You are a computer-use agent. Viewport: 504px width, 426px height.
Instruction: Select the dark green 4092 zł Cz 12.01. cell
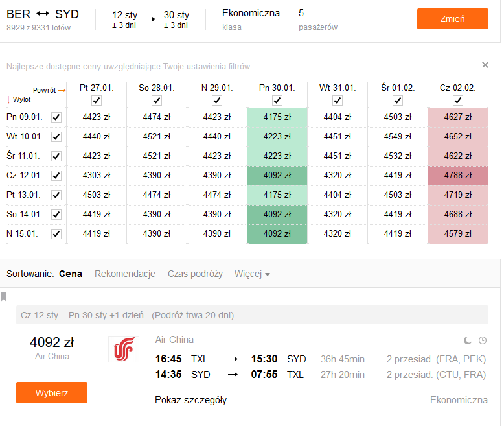coord(277,175)
